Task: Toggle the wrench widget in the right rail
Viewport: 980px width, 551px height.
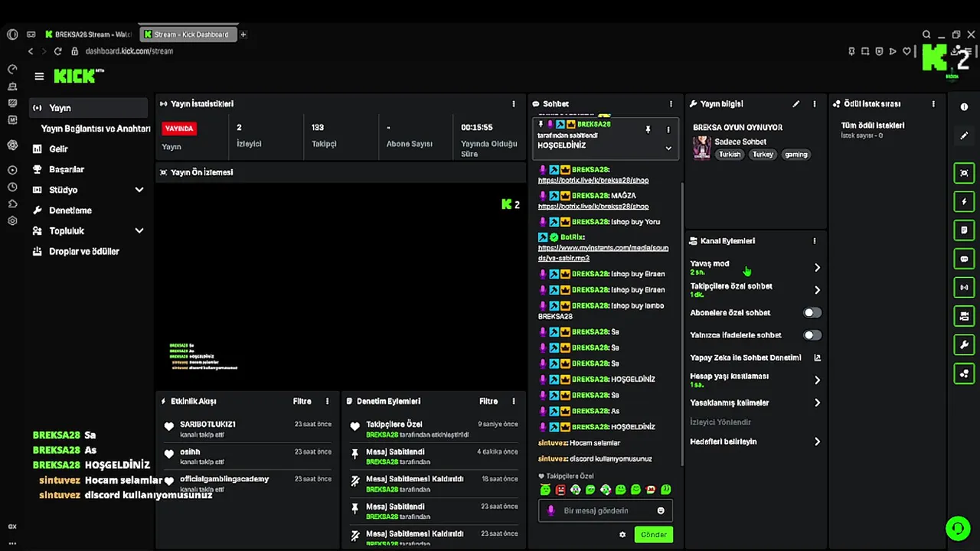Action: (x=964, y=344)
